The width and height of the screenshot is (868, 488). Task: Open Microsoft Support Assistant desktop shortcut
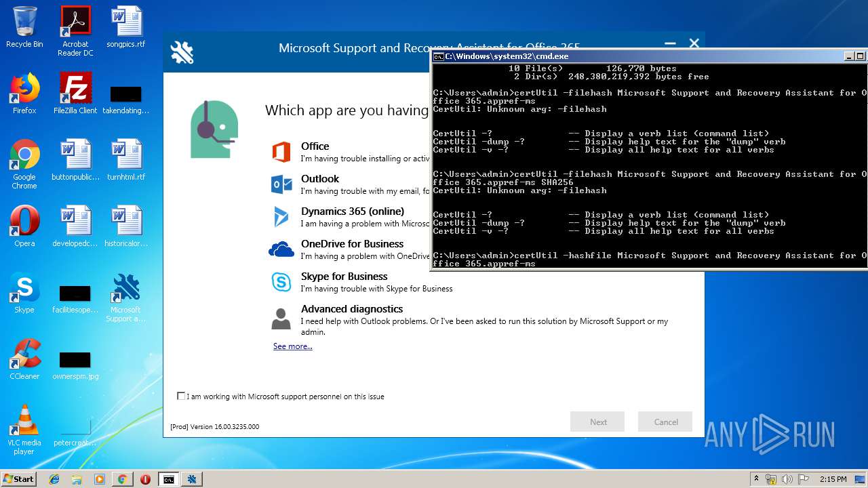126,297
